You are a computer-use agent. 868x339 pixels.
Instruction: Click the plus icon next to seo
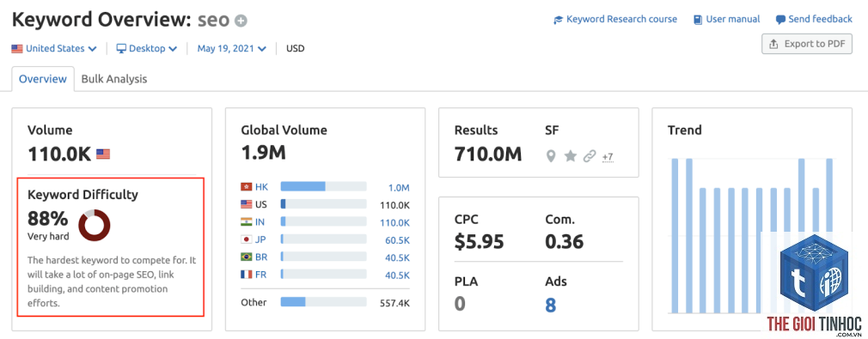click(x=241, y=21)
